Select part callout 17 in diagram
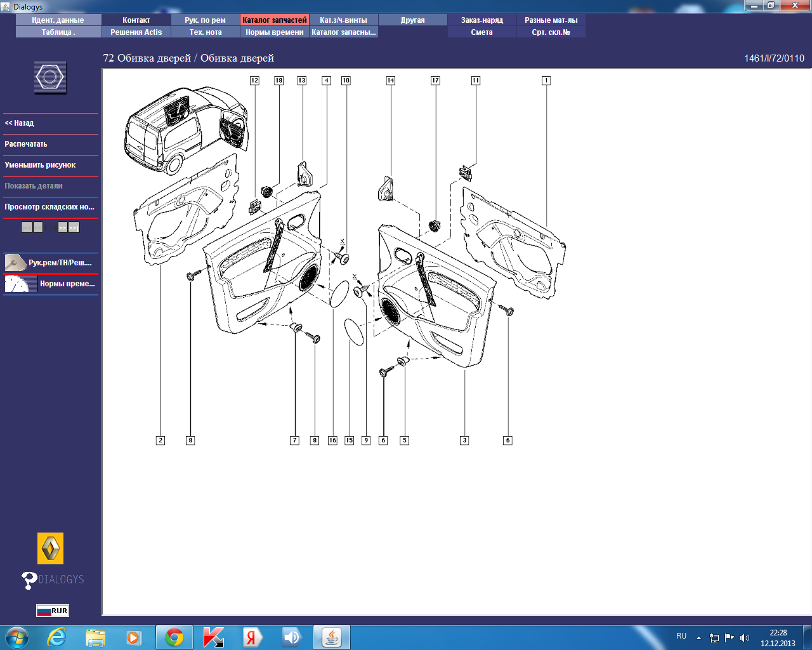This screenshot has height=650, width=812. pyautogui.click(x=435, y=81)
